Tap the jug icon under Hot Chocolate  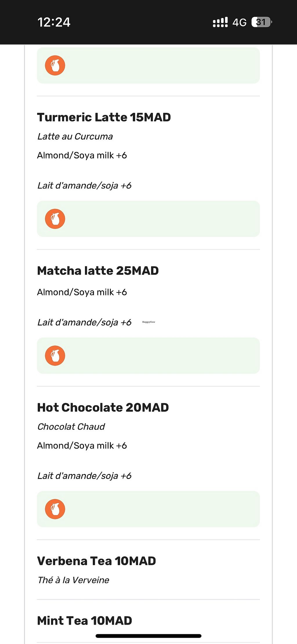pos(55,509)
